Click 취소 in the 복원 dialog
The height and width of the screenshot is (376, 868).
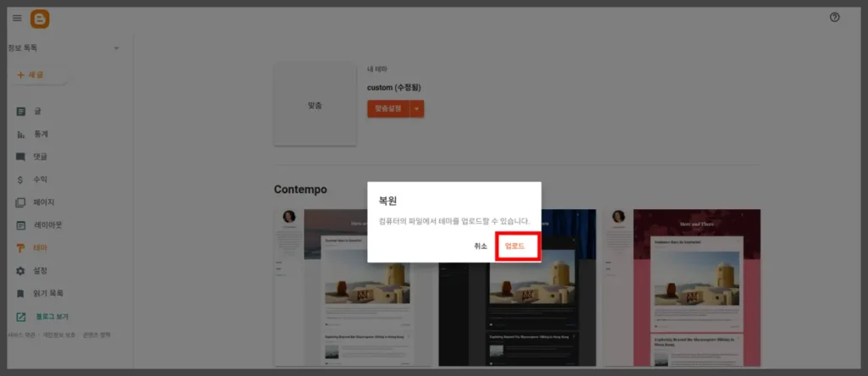481,246
